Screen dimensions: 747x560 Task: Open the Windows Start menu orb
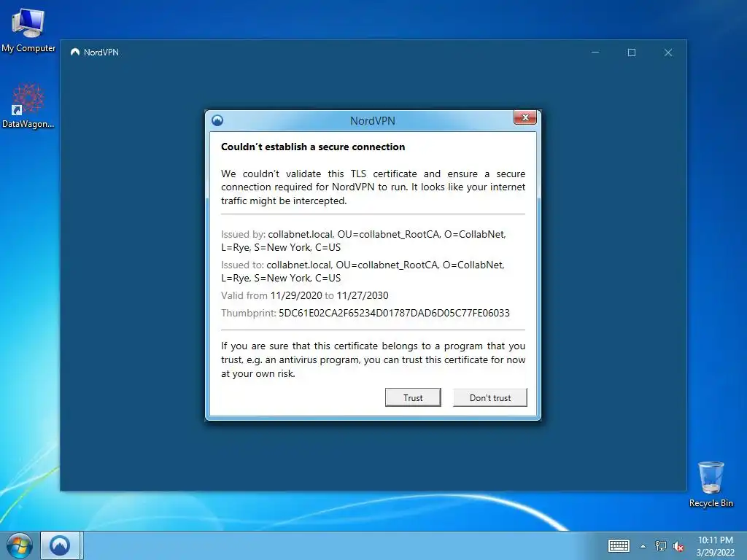tap(19, 545)
